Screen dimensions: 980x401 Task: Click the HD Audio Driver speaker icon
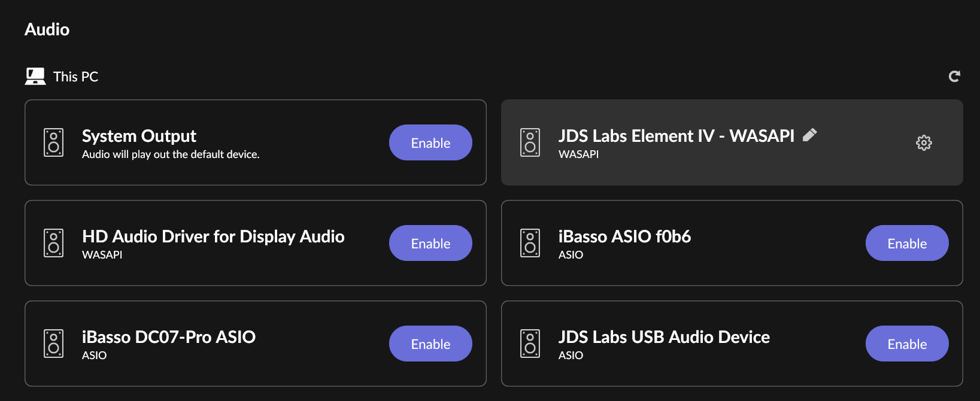tap(54, 243)
